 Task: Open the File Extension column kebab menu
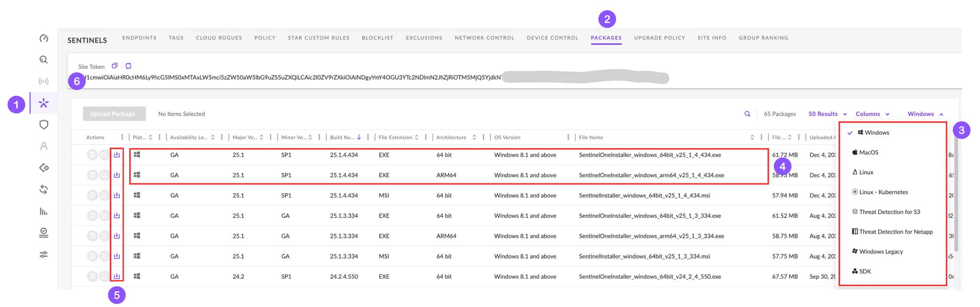[425, 137]
